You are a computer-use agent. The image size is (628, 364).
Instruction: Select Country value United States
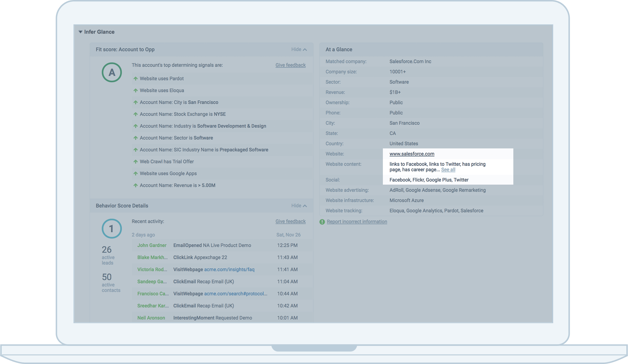(404, 143)
